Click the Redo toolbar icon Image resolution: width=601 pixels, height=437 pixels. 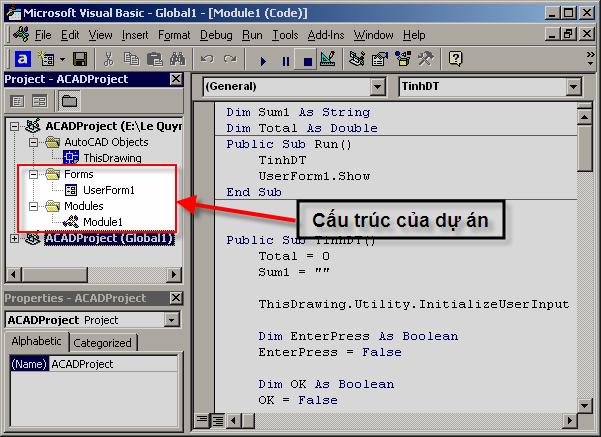tap(230, 59)
